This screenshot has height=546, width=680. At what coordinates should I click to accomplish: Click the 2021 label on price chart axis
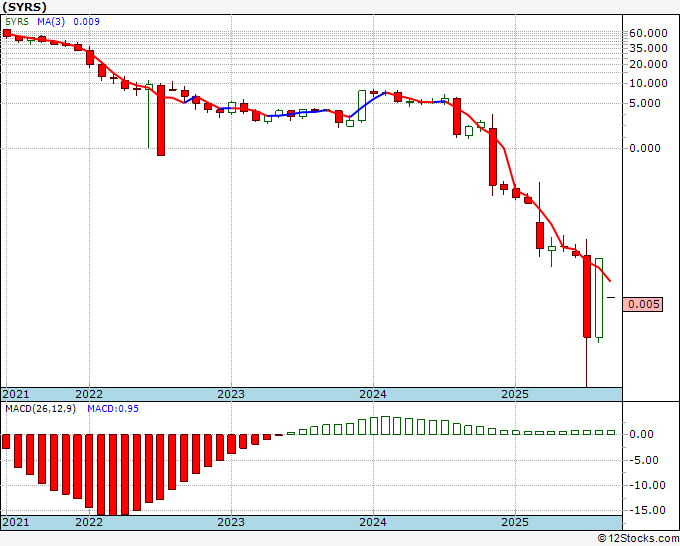[x=16, y=394]
